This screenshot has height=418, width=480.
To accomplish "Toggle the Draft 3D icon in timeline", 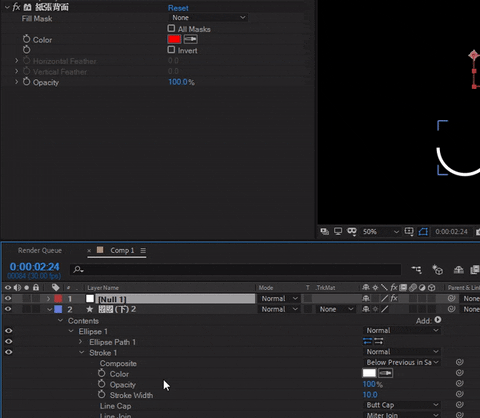I will tap(437, 269).
